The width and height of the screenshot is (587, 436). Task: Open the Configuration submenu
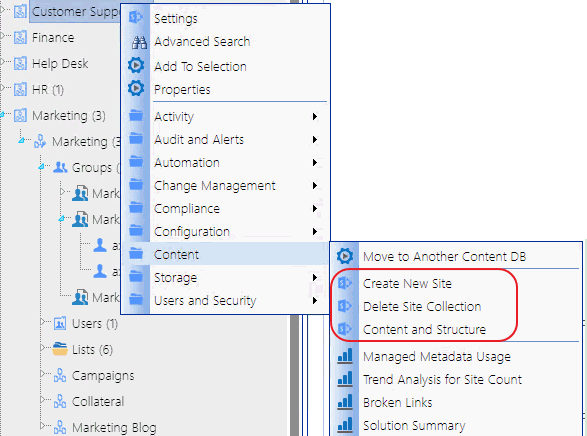tap(226, 232)
